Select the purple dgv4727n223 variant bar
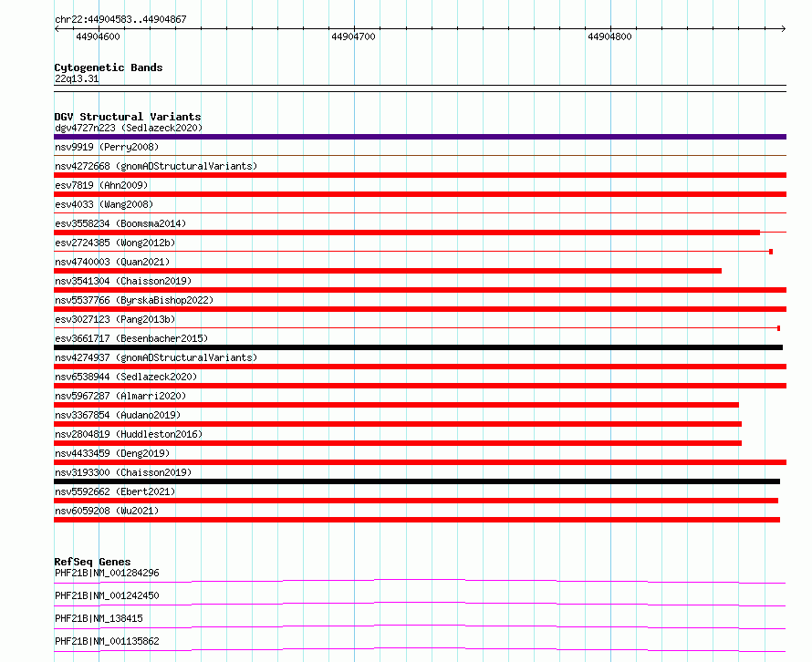This screenshot has width=812, height=662. 420,137
